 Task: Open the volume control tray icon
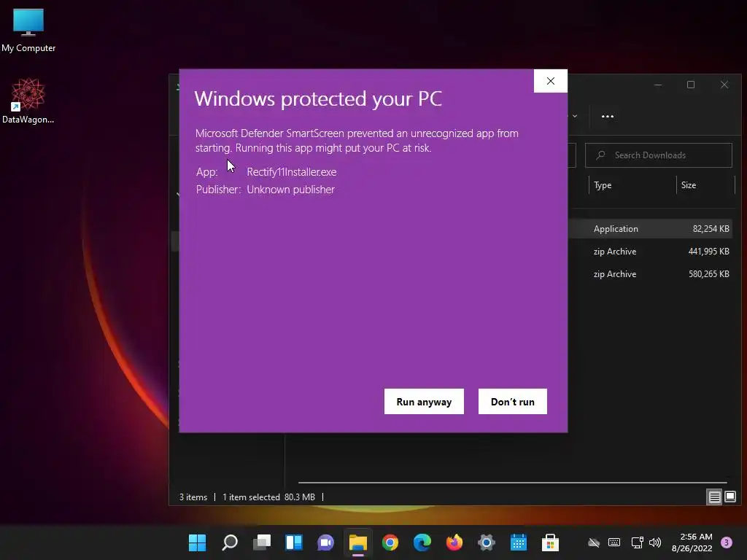tap(656, 542)
